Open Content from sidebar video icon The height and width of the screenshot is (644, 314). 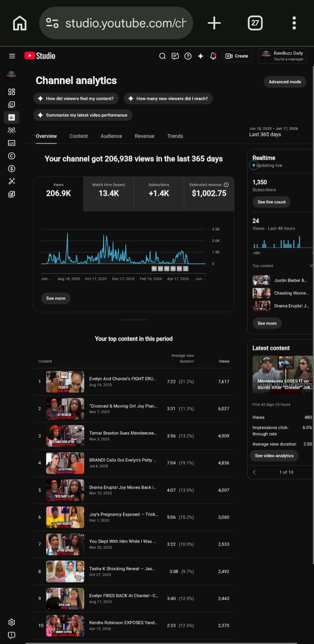click(12, 105)
